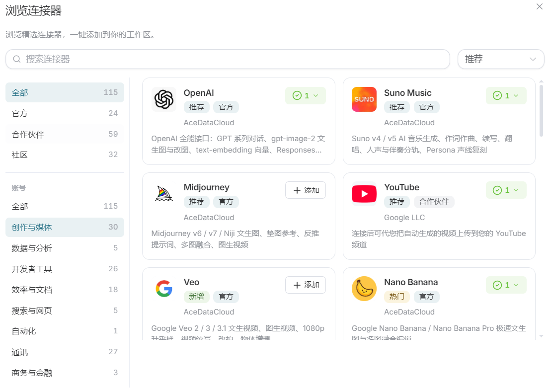Select 全部 under the 账号 section

(65, 206)
